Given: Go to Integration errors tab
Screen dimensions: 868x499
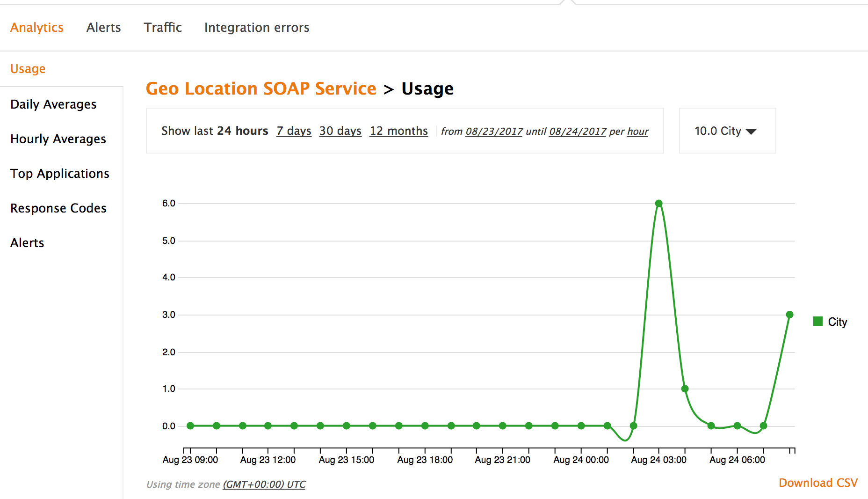Looking at the screenshot, I should (257, 28).
